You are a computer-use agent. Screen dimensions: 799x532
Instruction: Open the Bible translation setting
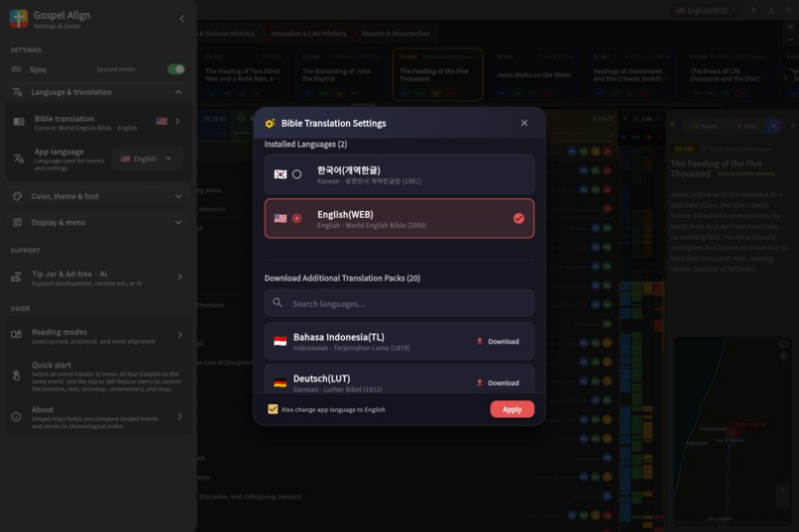pyautogui.click(x=98, y=122)
